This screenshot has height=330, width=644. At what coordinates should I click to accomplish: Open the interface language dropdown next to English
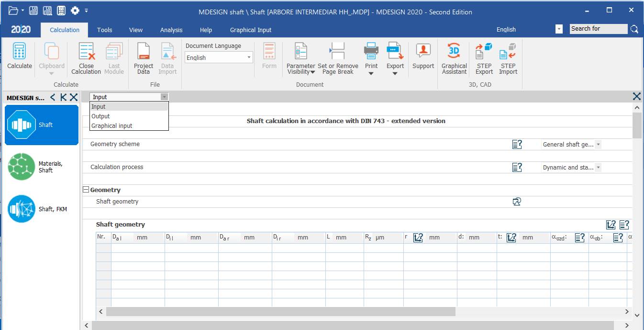[559, 29]
